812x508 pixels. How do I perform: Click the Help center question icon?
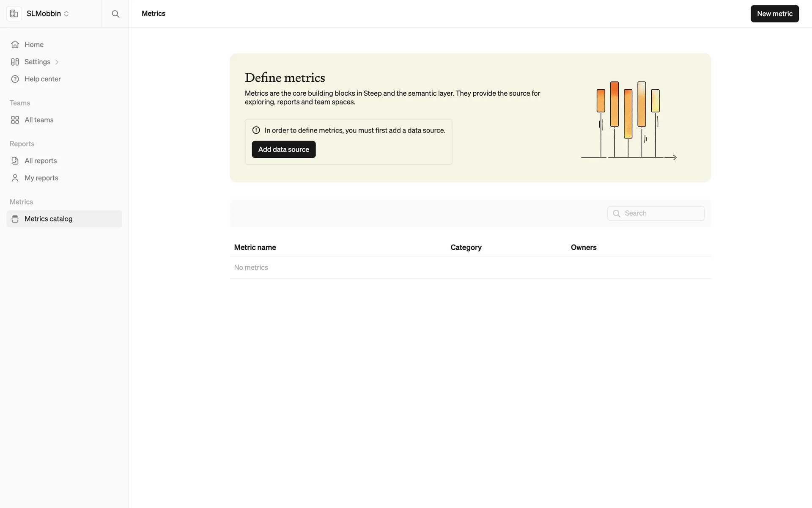[x=15, y=79]
